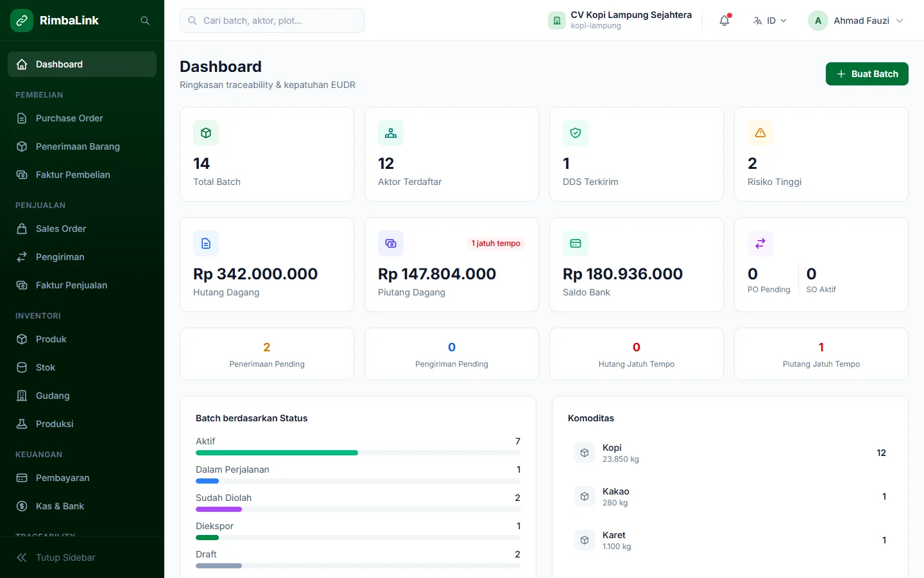
Task: Click the PO Pending swap arrows icon
Action: [x=760, y=243]
